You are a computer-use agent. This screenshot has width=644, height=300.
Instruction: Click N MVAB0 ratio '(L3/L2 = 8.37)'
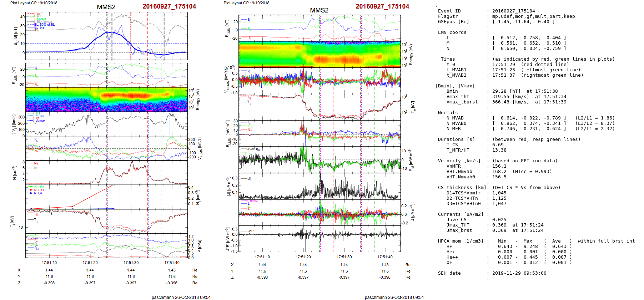[595, 123]
